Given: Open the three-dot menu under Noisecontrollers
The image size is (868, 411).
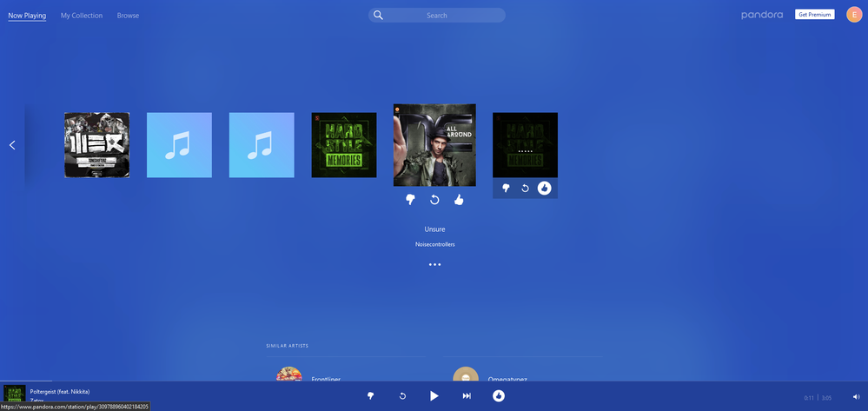Looking at the screenshot, I should tap(434, 264).
